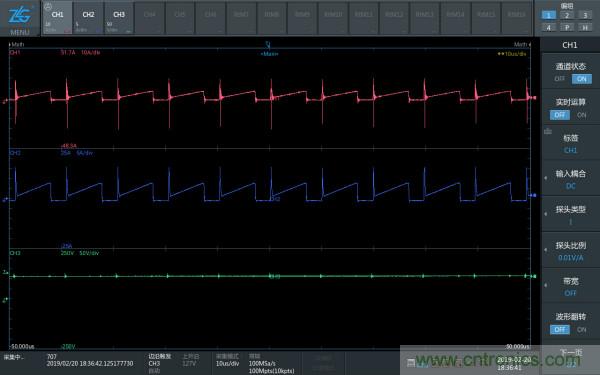The width and height of the screenshot is (600, 375).
Task: Set real-time calculation toggle to OFF
Action: (x=560, y=115)
